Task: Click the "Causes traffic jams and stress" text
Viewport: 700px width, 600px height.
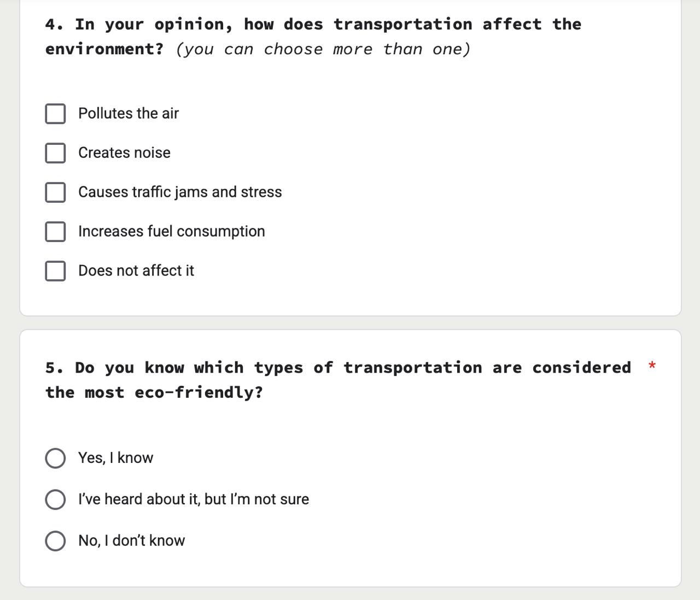Action: 180,192
